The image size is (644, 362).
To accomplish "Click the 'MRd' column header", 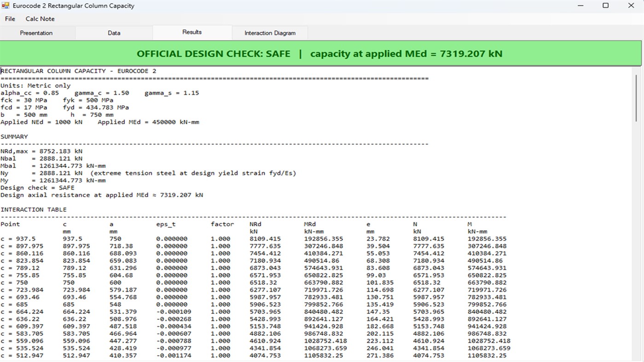I will pyautogui.click(x=310, y=224).
